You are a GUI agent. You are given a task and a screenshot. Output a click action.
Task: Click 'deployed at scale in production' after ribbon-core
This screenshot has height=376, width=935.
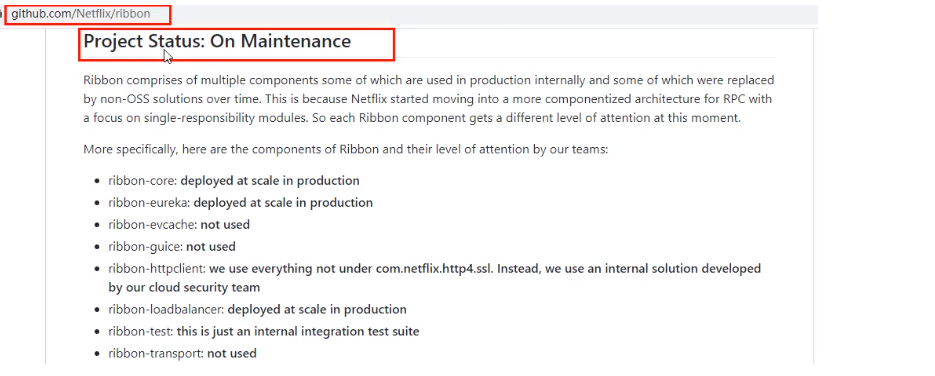[270, 181]
